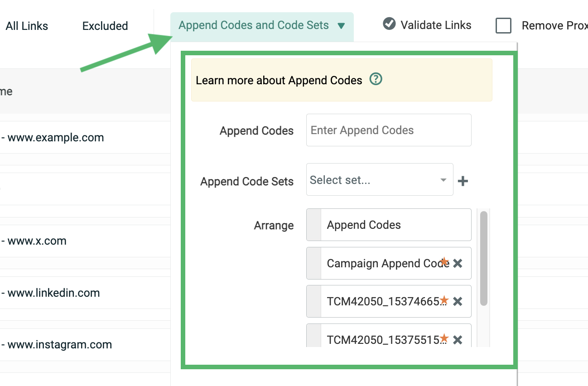
Task: Switch to the All Links tab
Action: coord(27,26)
